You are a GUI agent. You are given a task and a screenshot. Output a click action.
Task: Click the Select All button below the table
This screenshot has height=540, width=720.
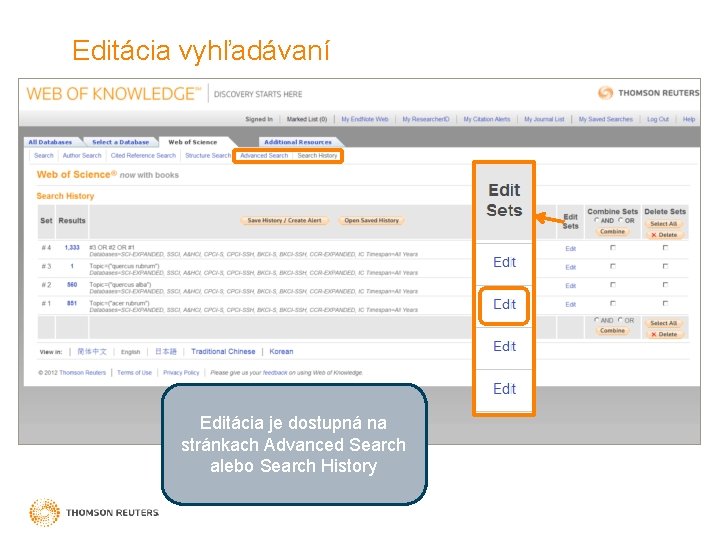pyautogui.click(x=664, y=323)
